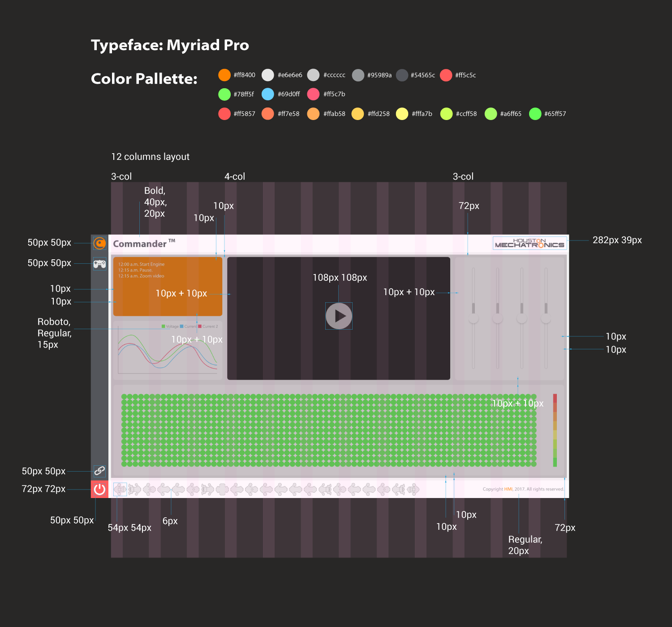Pick the #ccff58 swatch
The image size is (672, 627).
click(446, 114)
